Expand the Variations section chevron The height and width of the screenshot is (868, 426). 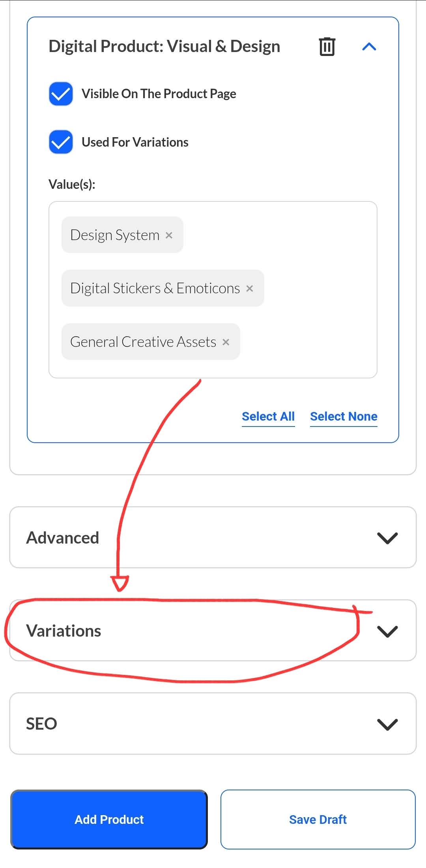[387, 631]
